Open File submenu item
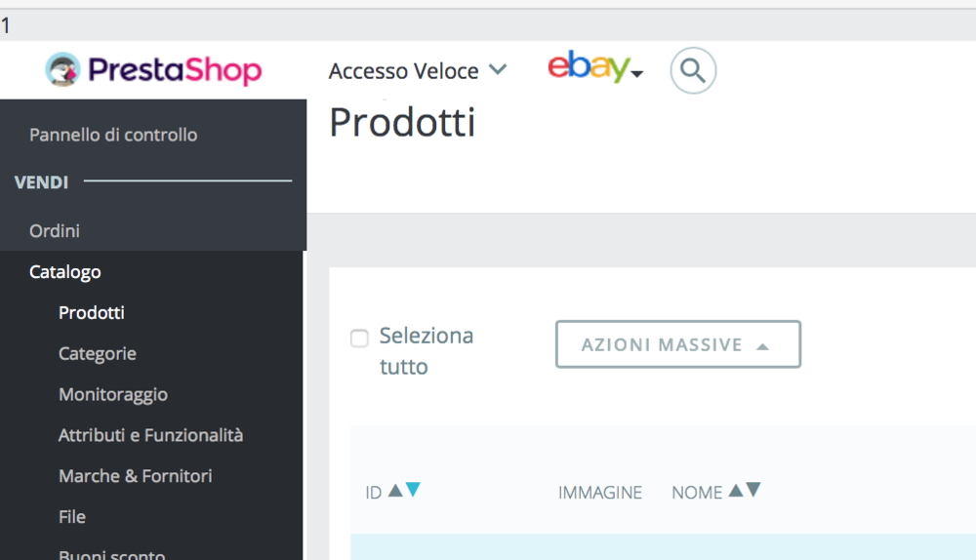 tap(72, 517)
